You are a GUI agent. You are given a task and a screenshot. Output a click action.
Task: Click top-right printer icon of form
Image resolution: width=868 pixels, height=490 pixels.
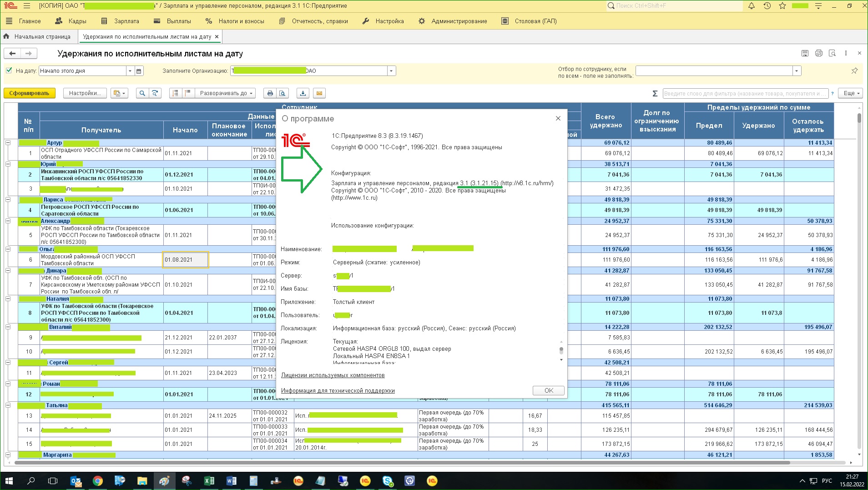pos(818,53)
